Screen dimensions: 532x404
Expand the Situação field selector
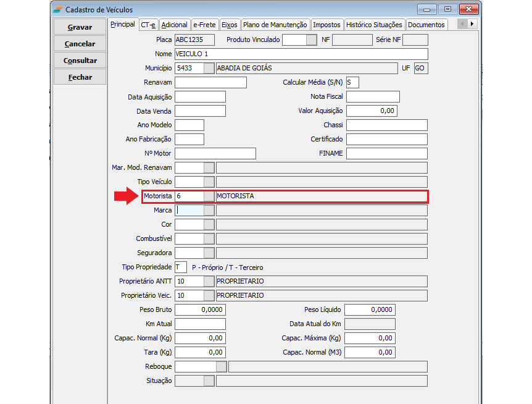pos(209,381)
